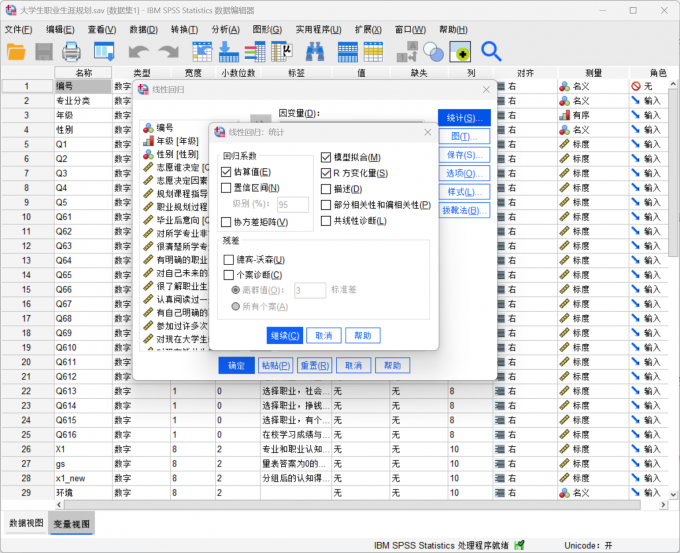Viewport: 680px width, 553px height.
Task: Open the Recall recent dialogs icon
Action: point(105,52)
